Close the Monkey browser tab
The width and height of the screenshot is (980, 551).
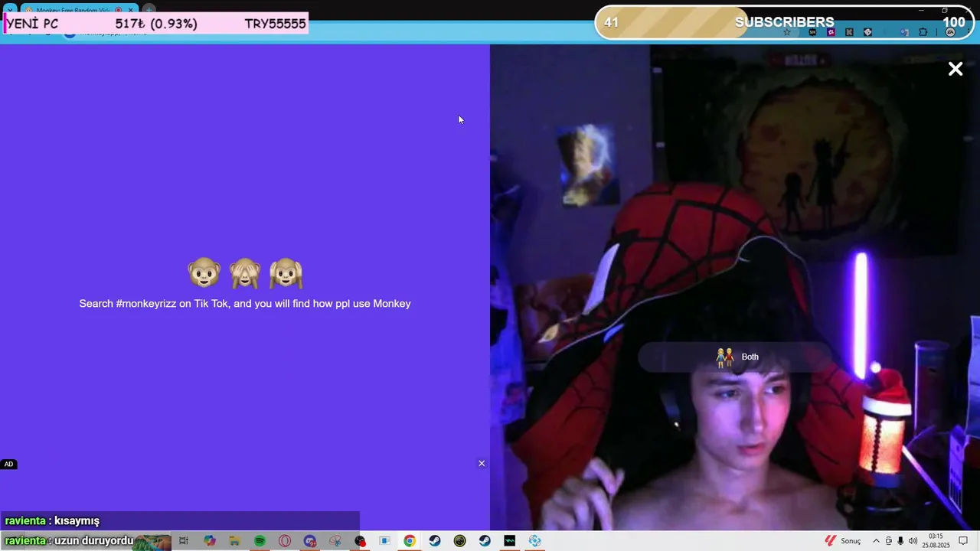(x=130, y=10)
